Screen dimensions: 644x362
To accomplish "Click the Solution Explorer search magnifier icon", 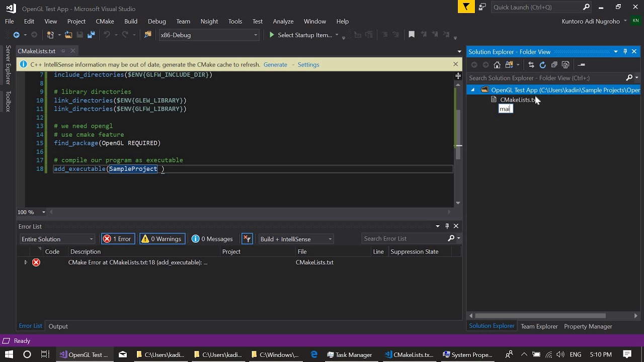I will pyautogui.click(x=629, y=77).
